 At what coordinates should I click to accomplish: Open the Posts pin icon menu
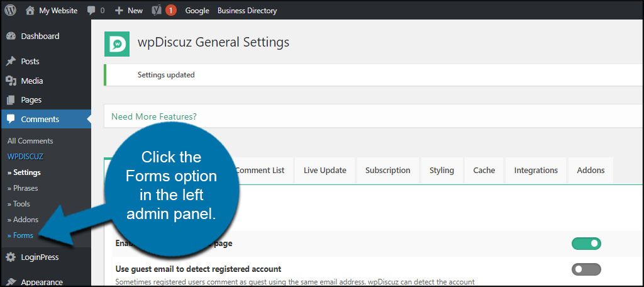click(11, 62)
